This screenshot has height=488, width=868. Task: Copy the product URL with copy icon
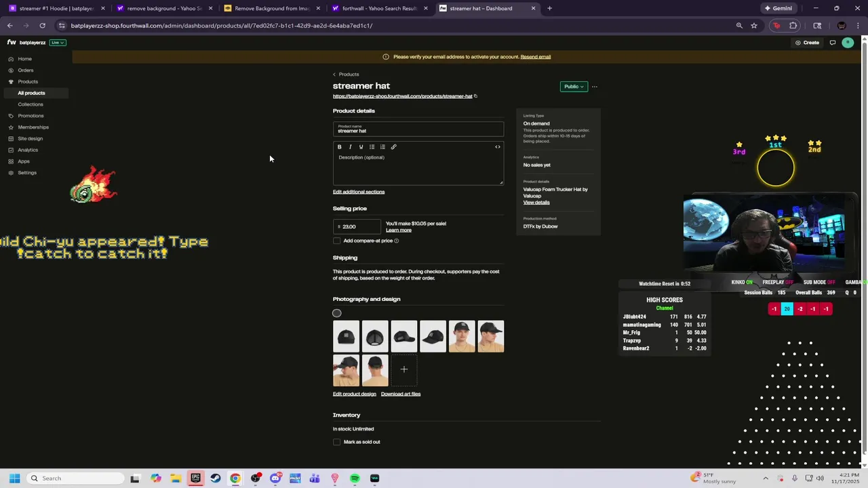point(475,96)
